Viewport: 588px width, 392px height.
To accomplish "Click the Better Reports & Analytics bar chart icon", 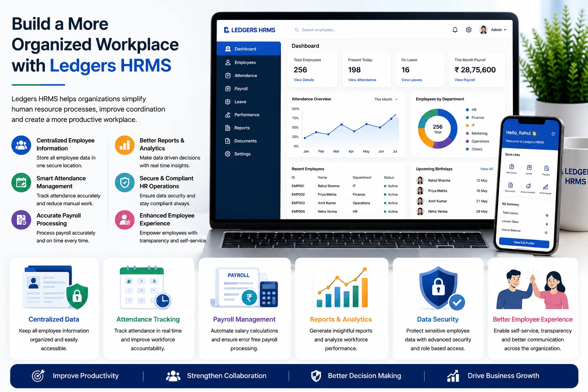I will [125, 145].
